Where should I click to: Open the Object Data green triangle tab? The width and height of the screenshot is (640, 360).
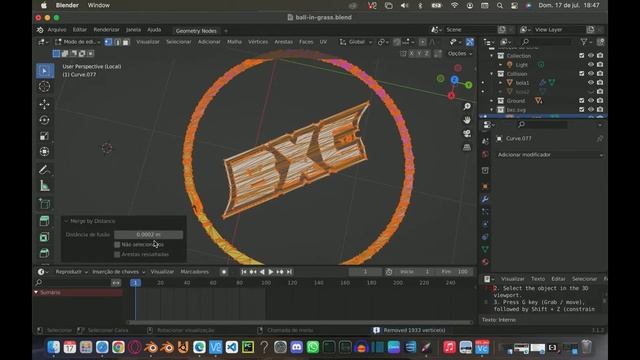tap(485, 249)
